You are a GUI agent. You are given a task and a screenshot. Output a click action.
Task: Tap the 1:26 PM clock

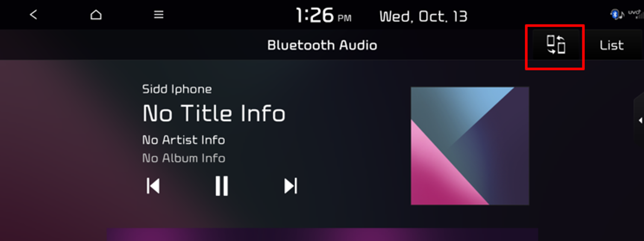(x=323, y=16)
